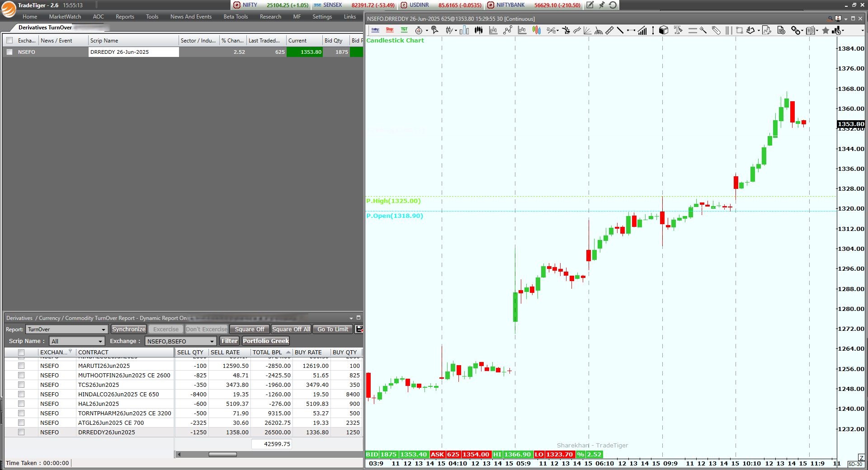
Task: Select the horizontal segment line tool
Action: click(x=631, y=30)
